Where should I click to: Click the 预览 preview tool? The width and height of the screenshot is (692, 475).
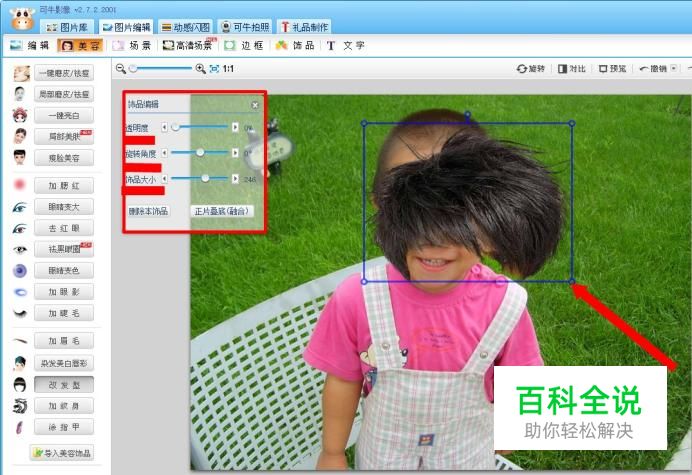pyautogui.click(x=613, y=69)
